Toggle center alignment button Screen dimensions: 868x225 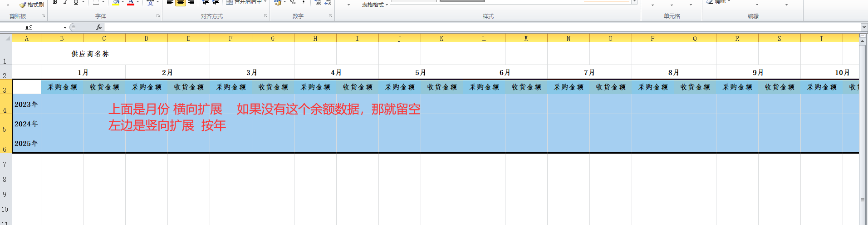(x=181, y=2)
